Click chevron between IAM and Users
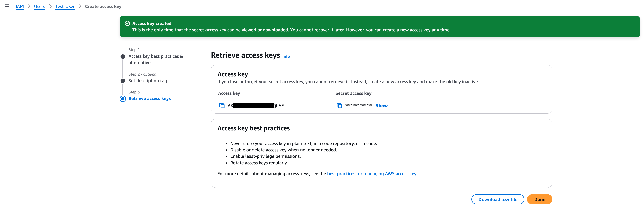 pyautogui.click(x=29, y=6)
